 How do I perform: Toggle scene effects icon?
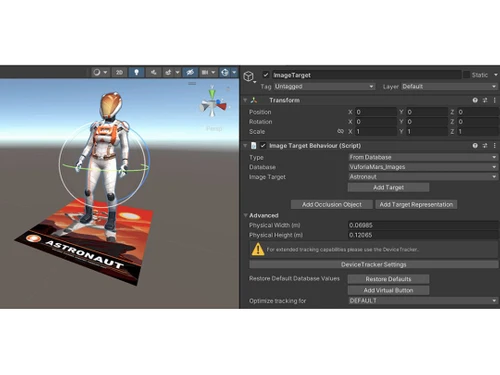pos(168,72)
